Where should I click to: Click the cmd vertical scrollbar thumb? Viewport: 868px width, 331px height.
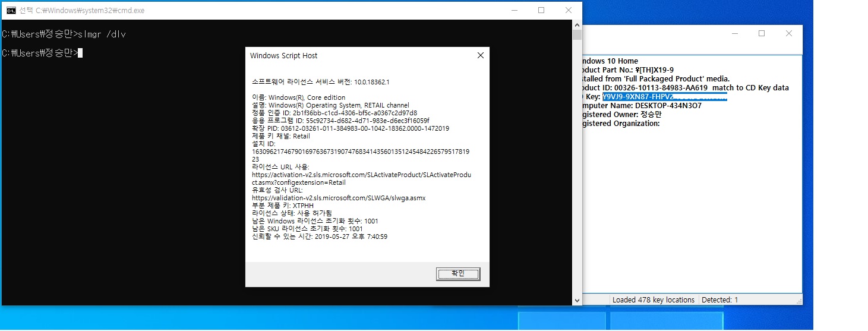coord(577,35)
